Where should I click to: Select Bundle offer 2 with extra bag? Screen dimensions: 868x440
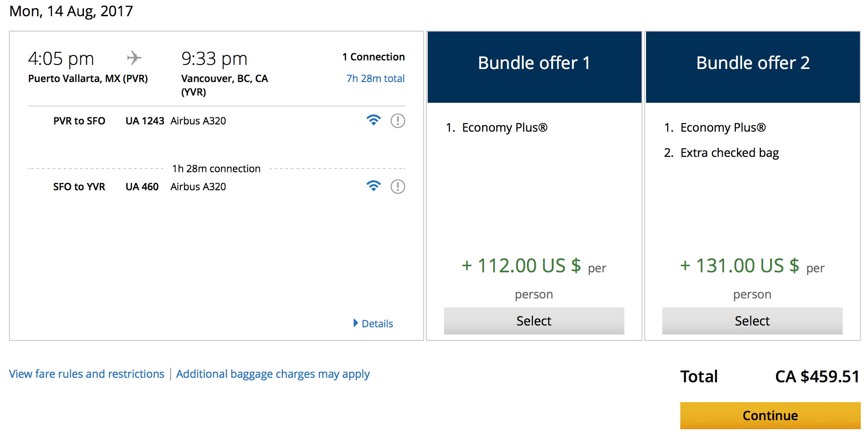pyautogui.click(x=752, y=321)
